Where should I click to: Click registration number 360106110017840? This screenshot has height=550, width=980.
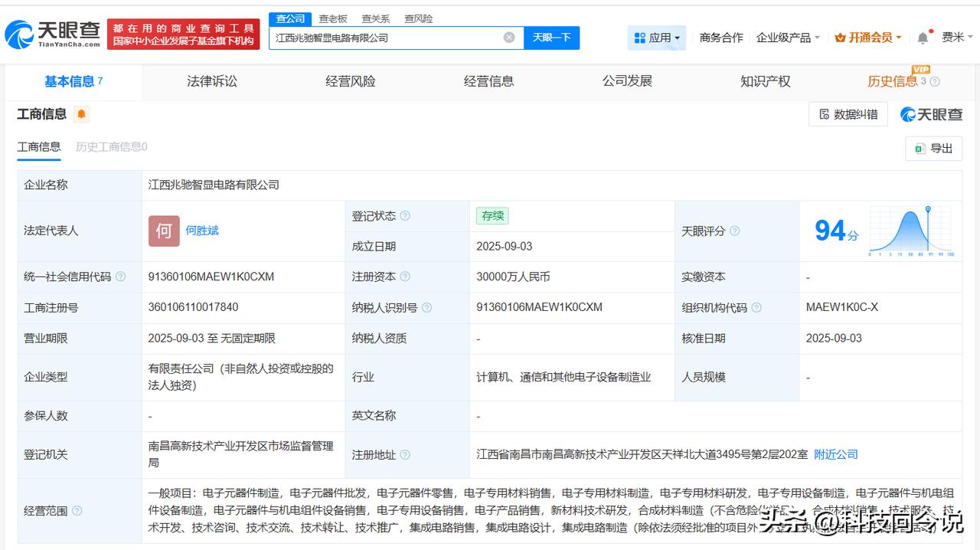(x=193, y=307)
